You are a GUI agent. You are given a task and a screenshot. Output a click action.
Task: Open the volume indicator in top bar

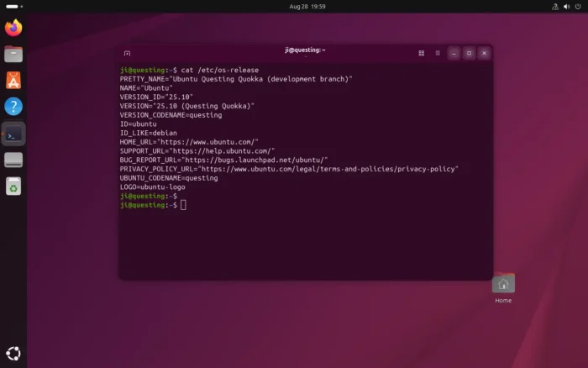tap(567, 7)
